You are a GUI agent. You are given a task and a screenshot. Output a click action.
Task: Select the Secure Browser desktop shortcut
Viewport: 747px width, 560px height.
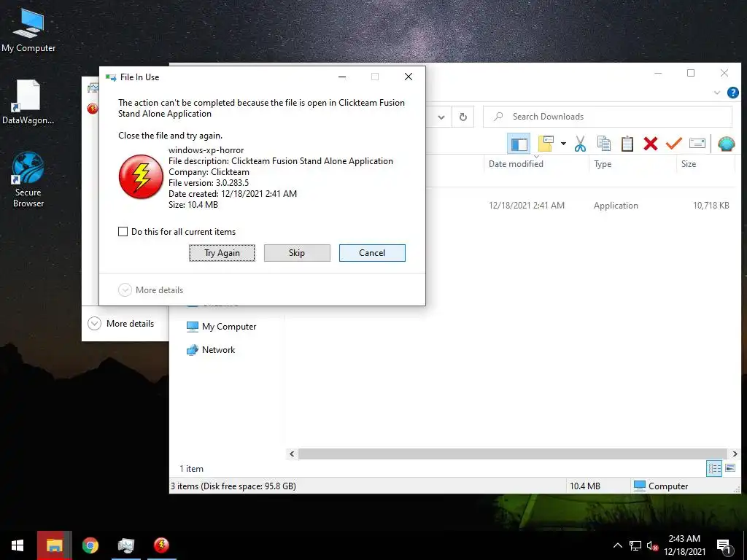coord(28,179)
